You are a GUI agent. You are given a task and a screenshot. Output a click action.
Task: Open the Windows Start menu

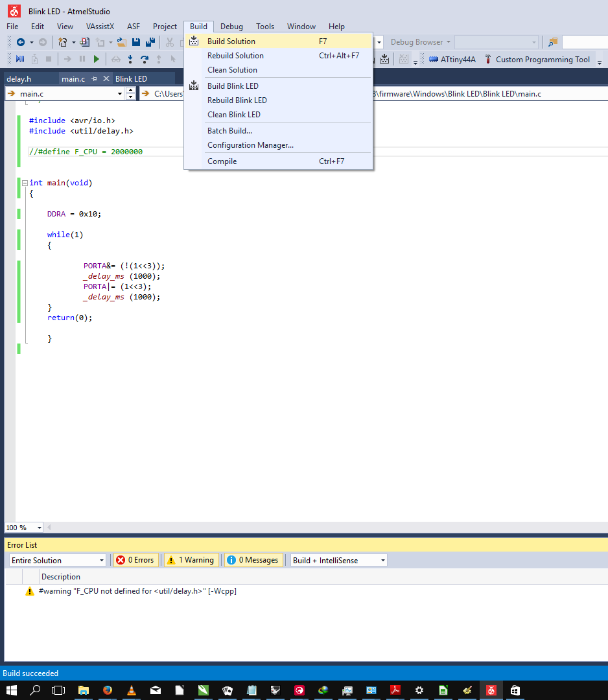[11, 690]
